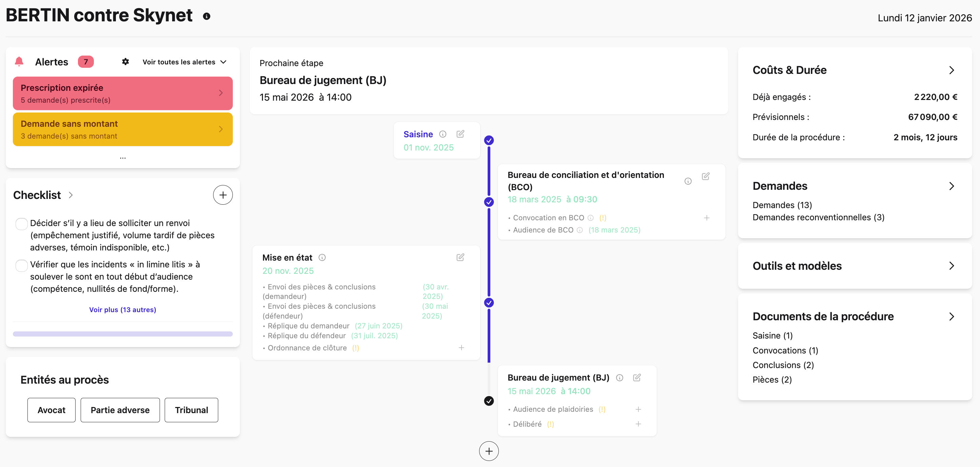Toggle completion checkmark on Bureau de jugement node
The image size is (980, 467).
[x=489, y=401]
